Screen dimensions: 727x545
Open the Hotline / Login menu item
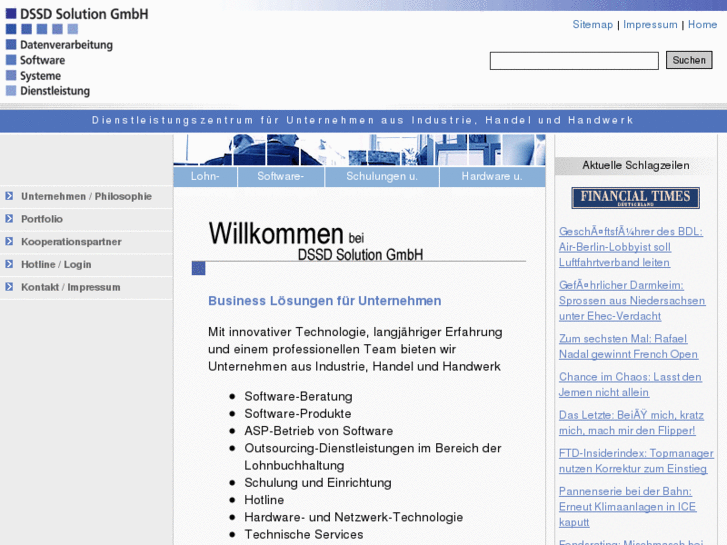(x=56, y=264)
